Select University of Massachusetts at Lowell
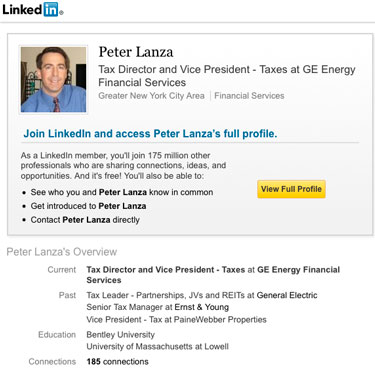This screenshot has height=369, width=375. 157,347
